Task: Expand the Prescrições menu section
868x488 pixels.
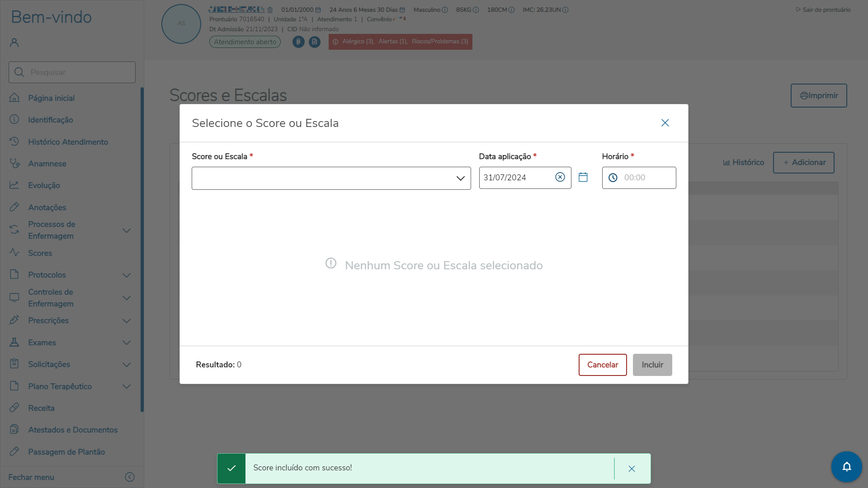Action: 127,321
